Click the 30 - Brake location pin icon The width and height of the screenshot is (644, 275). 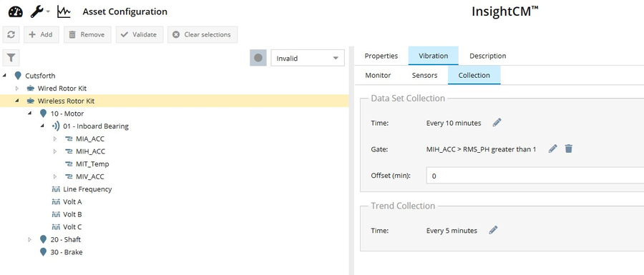pyautogui.click(x=43, y=252)
